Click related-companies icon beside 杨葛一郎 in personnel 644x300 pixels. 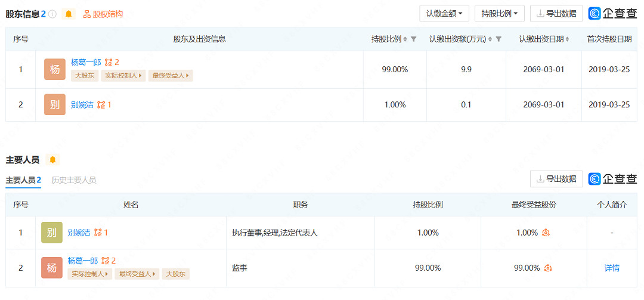pos(109,261)
